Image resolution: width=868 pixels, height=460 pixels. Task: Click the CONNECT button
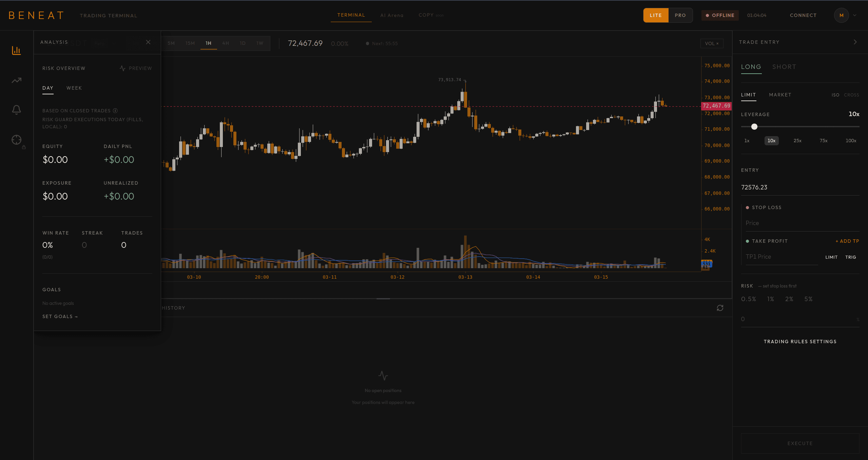tap(803, 15)
